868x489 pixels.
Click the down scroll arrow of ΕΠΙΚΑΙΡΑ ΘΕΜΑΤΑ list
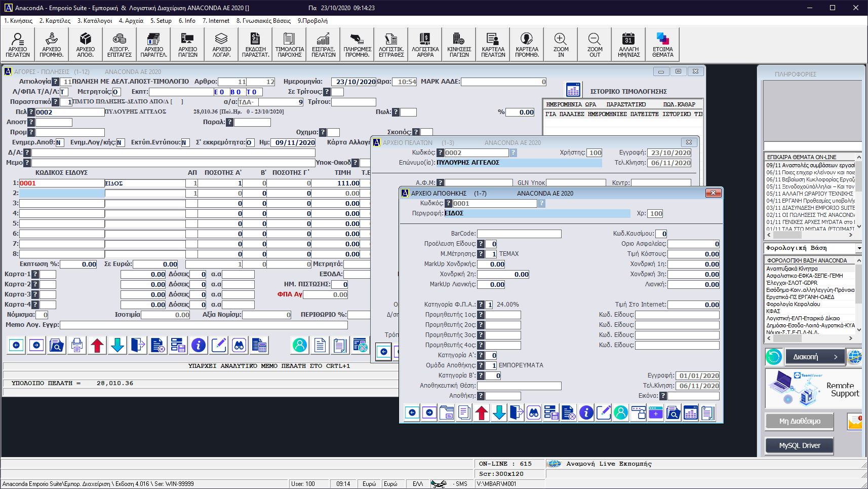(x=858, y=227)
